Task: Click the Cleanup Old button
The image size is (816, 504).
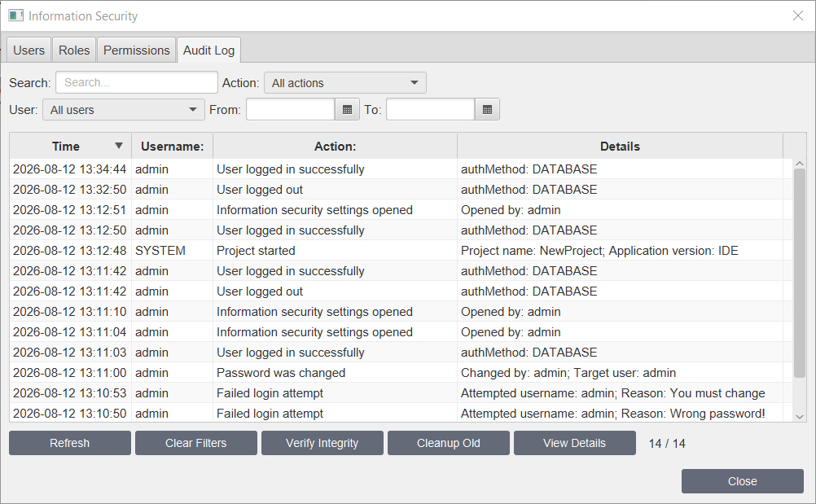Action: (449, 443)
